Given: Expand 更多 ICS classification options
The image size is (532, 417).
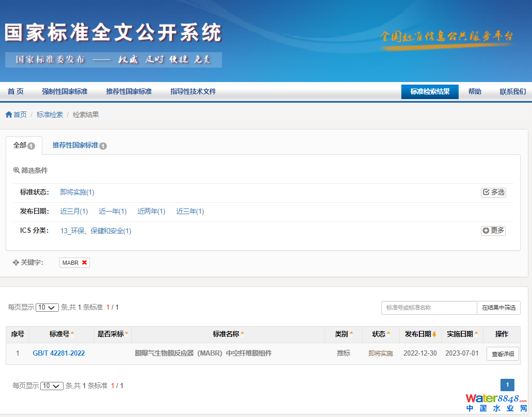Looking at the screenshot, I should (493, 231).
